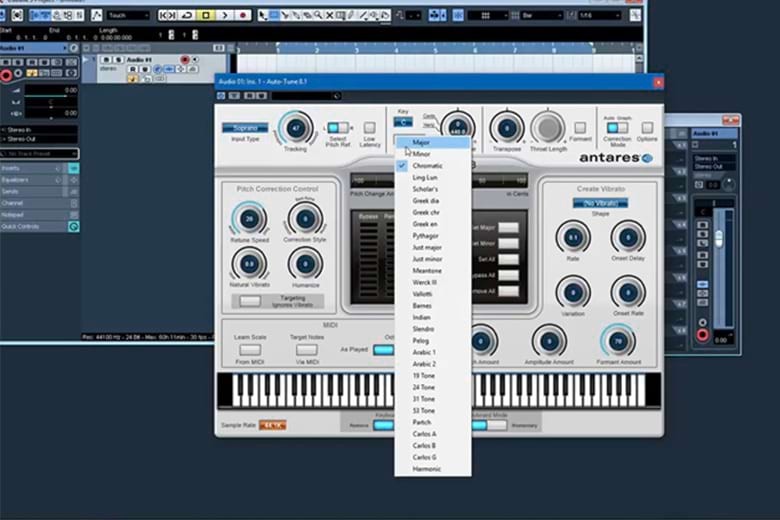Viewport: 780px width, 520px height.
Task: Click the Arabic 1 scale entry
Action: (433, 352)
